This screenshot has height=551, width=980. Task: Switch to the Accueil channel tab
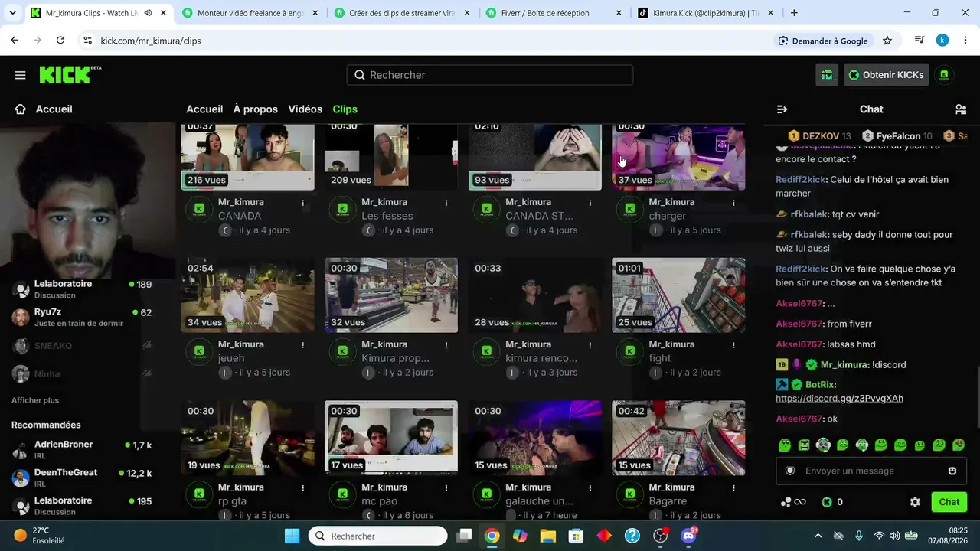(204, 109)
